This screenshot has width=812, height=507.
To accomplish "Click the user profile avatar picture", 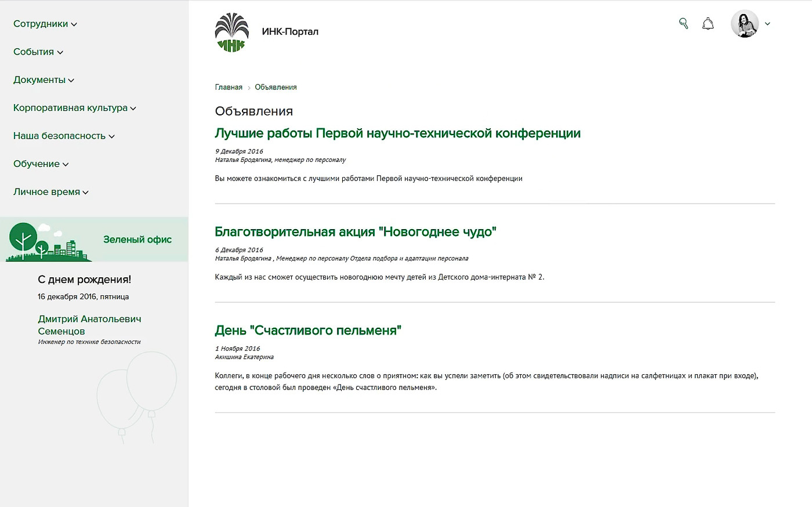I will [x=744, y=23].
